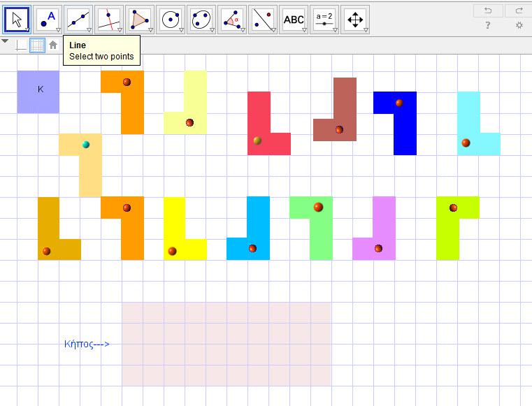The width and height of the screenshot is (532, 406).
Task: Select the New Point tool
Action: 48,20
